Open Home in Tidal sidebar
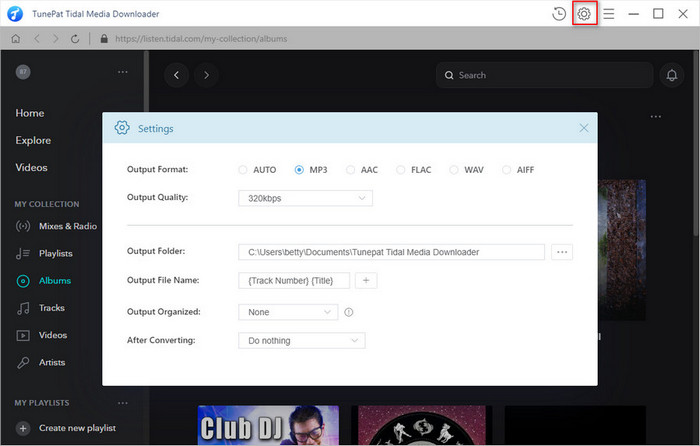 [30, 113]
